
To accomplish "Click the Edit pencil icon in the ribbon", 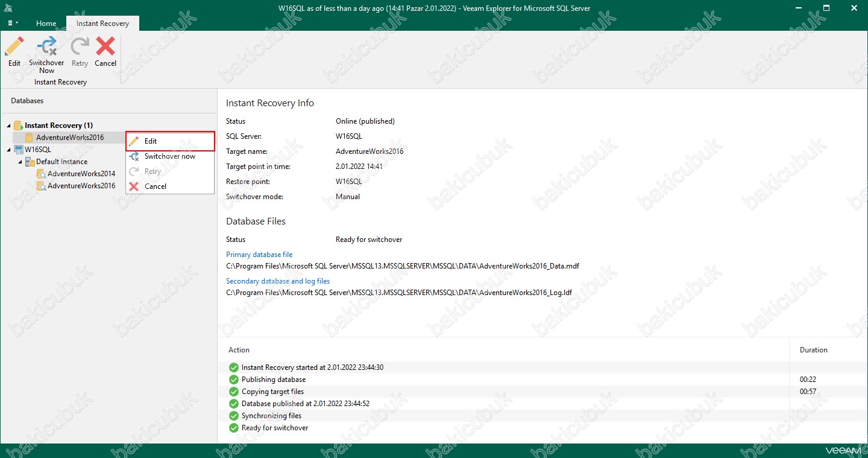I will pyautogui.click(x=14, y=47).
